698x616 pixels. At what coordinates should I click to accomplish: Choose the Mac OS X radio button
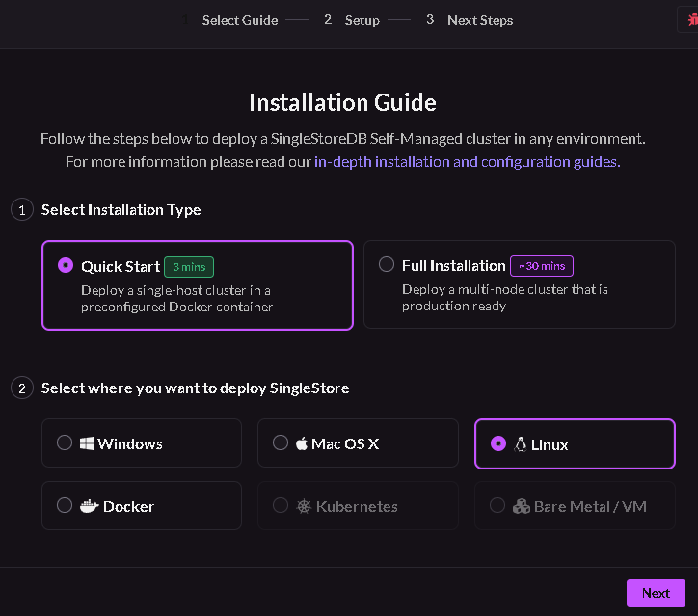pos(281,442)
